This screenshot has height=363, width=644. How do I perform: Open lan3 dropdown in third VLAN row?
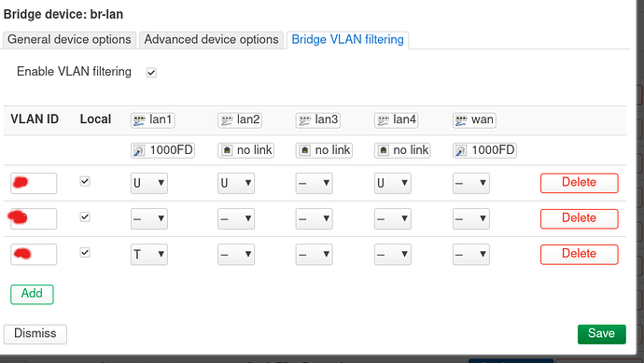315,255
